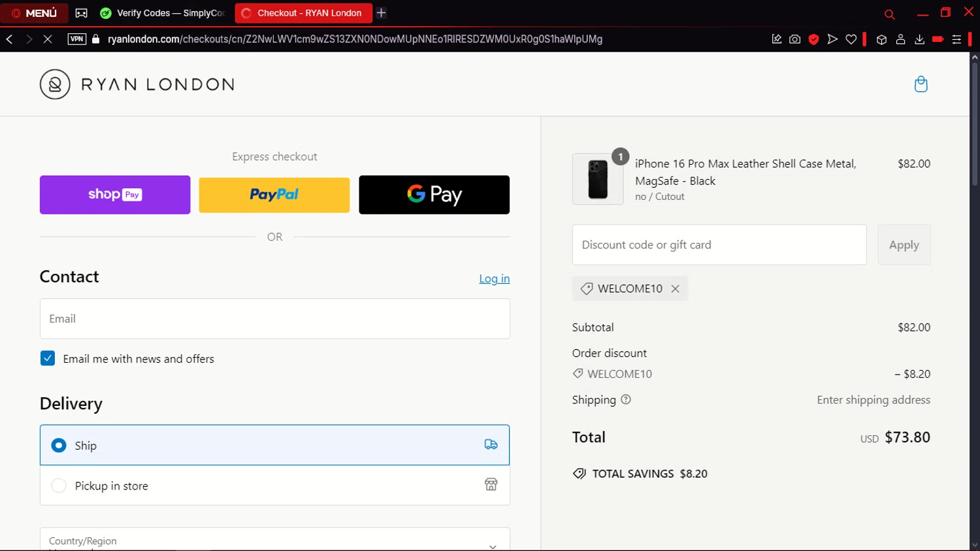The width and height of the screenshot is (980, 551).
Task: Click the Apply discount button
Action: point(904,245)
